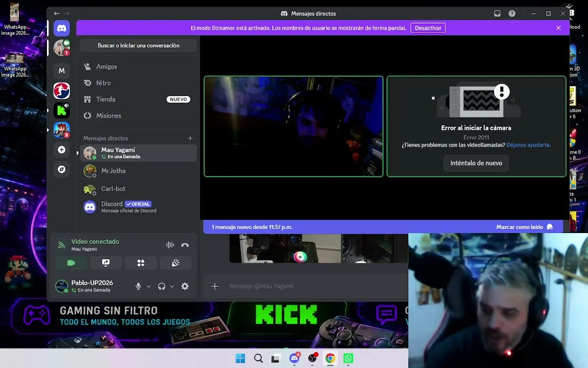Explore discoverable servers compass icon
The height and width of the screenshot is (368, 588).
click(61, 169)
